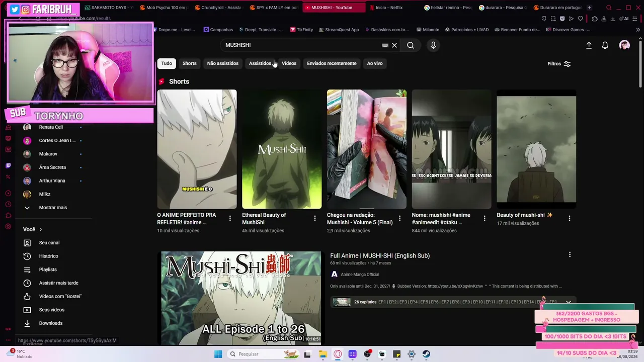Image resolution: width=644 pixels, height=362 pixels.
Task: Visit the Anime Manga Official channel
Action: [x=360, y=274]
